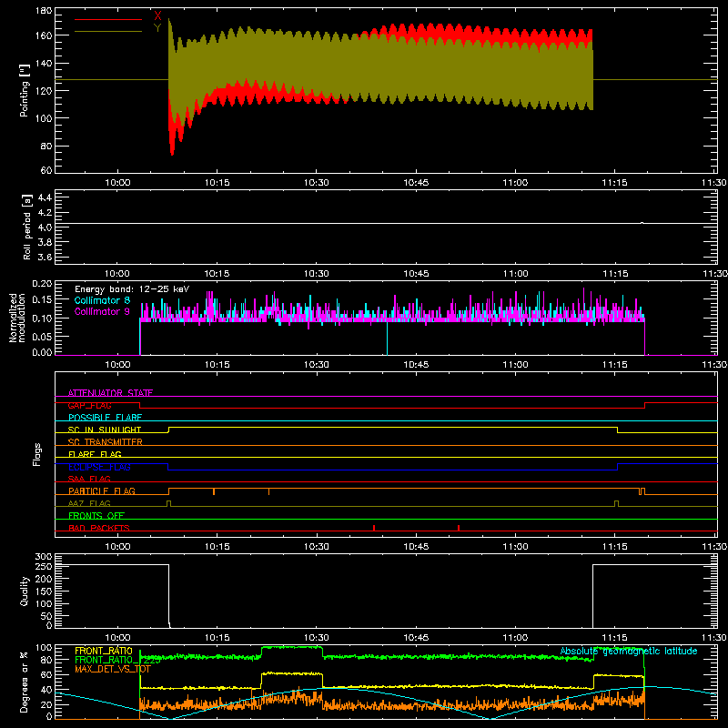Click the 'GAP_FLAG' label
728x728 pixels.
coord(89,405)
